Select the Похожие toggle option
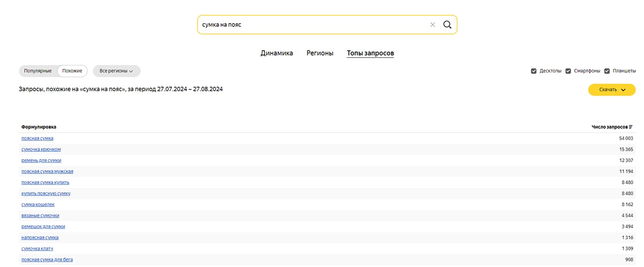 point(72,71)
